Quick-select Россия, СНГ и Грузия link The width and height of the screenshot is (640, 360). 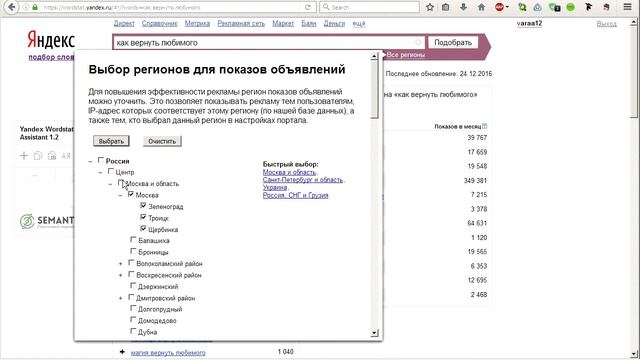(x=296, y=195)
